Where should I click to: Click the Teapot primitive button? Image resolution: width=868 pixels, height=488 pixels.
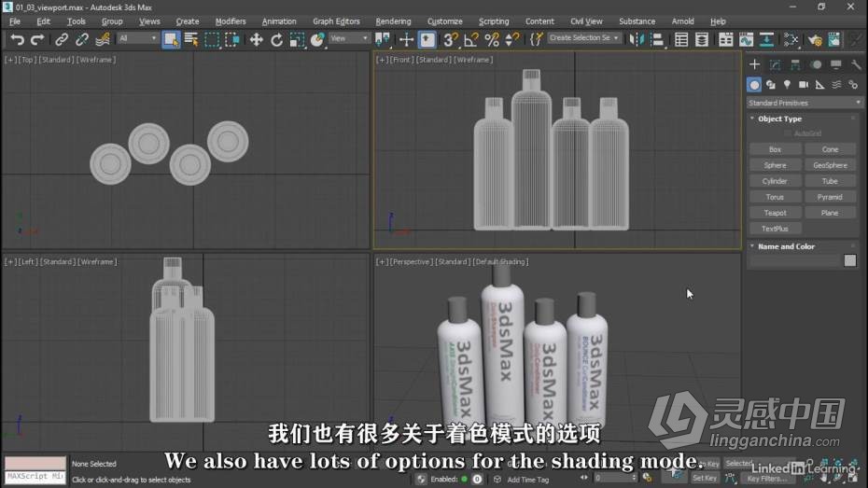775,213
